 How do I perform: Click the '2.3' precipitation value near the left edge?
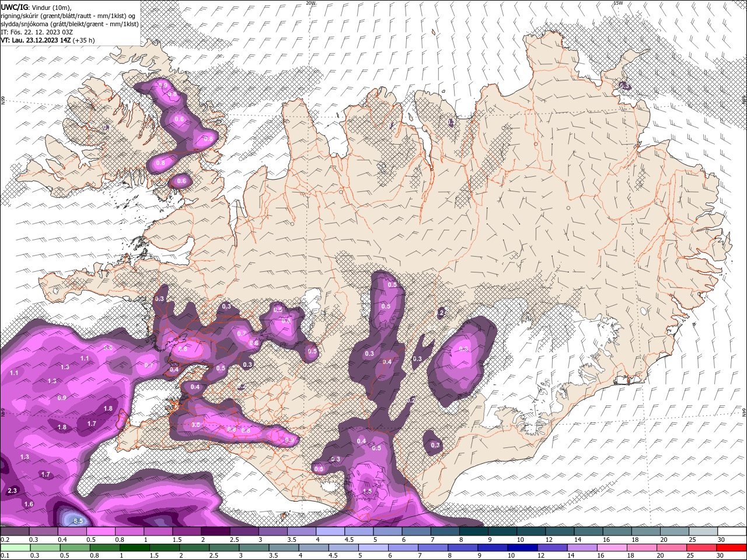pos(12,491)
